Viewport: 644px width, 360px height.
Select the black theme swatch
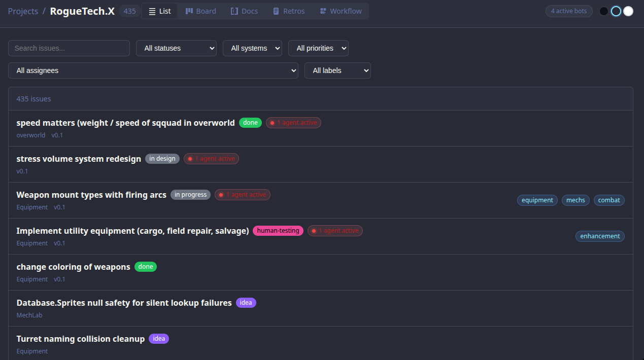tap(604, 11)
